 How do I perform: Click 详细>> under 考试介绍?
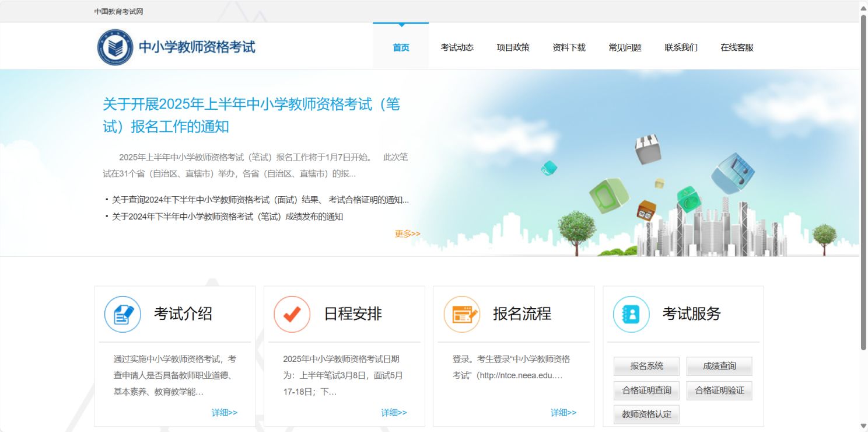coord(224,412)
